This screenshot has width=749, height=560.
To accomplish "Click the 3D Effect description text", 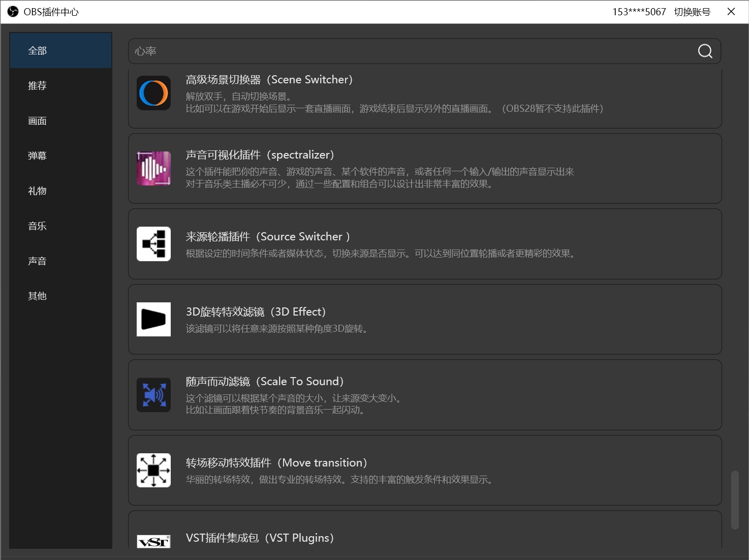I will coord(277,328).
